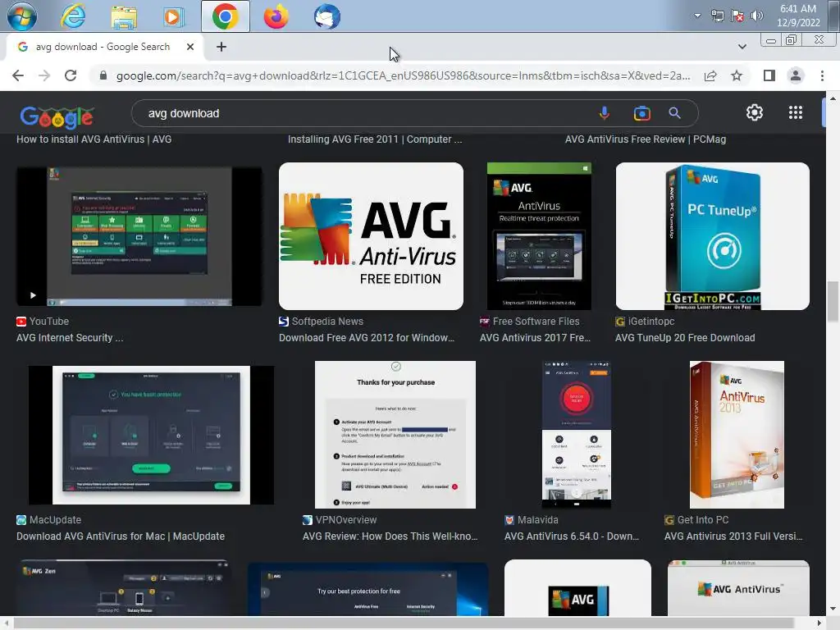The image size is (840, 630).
Task: Go forward to the next page
Action: tap(44, 75)
